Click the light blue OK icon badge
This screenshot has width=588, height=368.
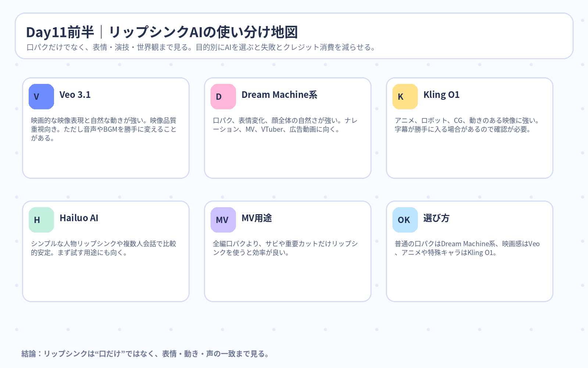tap(405, 220)
